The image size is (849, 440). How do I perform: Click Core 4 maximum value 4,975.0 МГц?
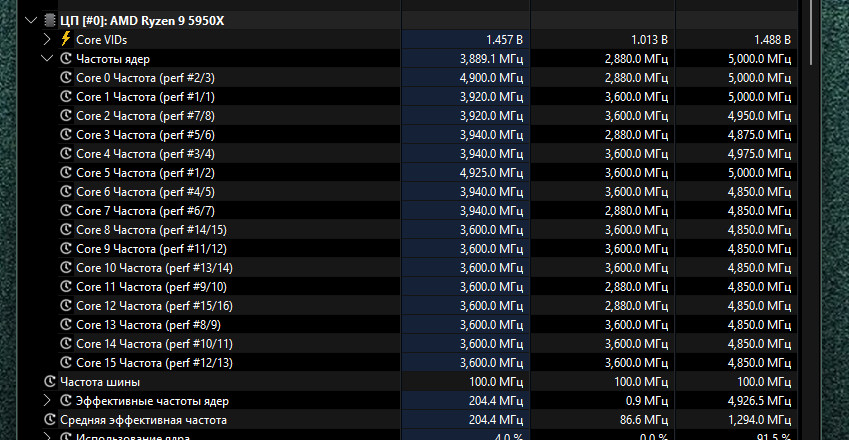click(x=759, y=153)
